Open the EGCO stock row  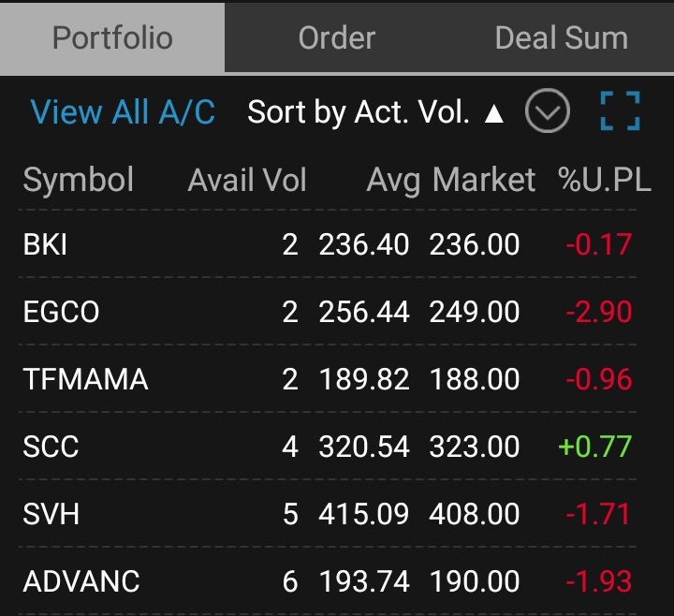(x=328, y=311)
